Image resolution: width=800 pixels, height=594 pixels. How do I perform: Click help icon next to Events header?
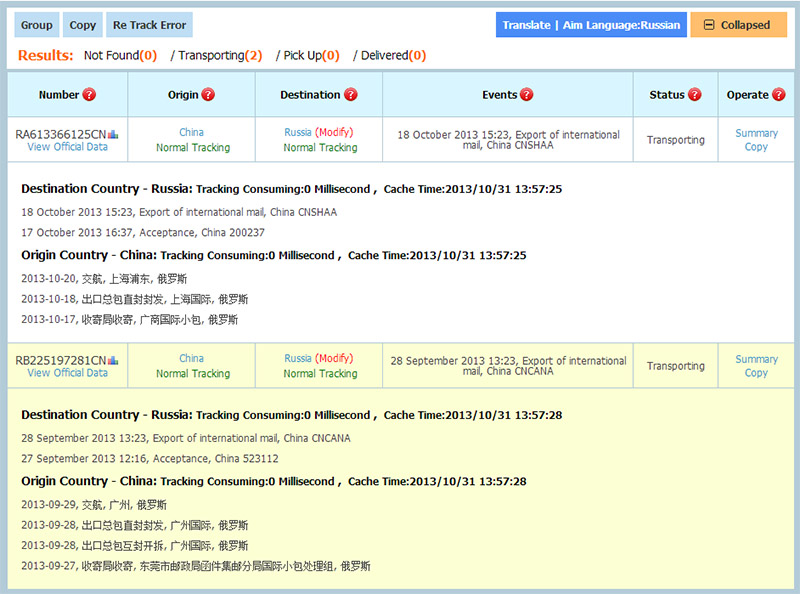(527, 94)
